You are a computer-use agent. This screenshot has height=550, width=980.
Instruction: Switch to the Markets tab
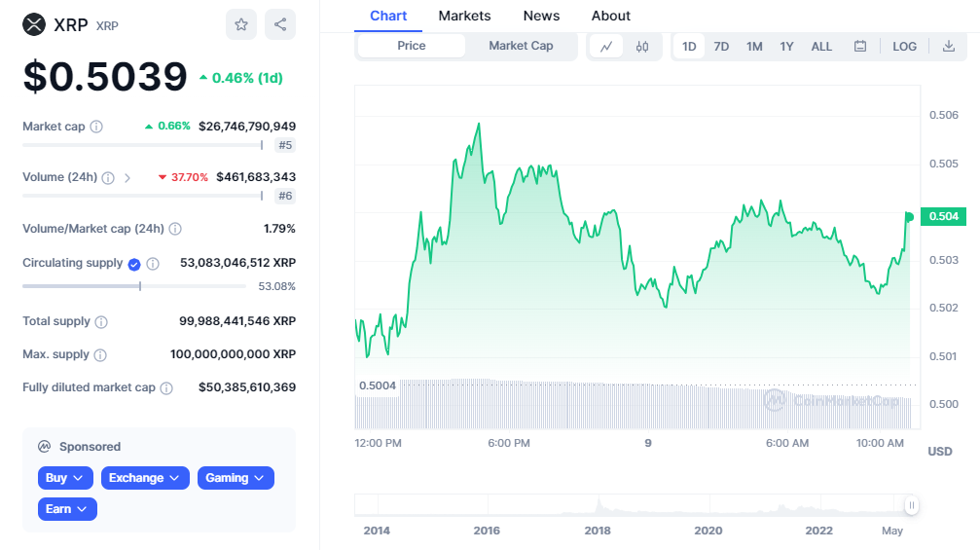[464, 16]
